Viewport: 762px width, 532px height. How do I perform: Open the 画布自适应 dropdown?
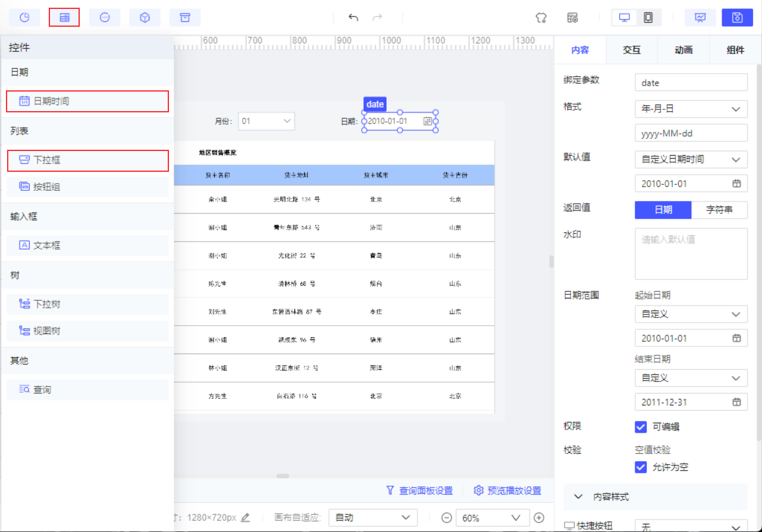coord(373,518)
